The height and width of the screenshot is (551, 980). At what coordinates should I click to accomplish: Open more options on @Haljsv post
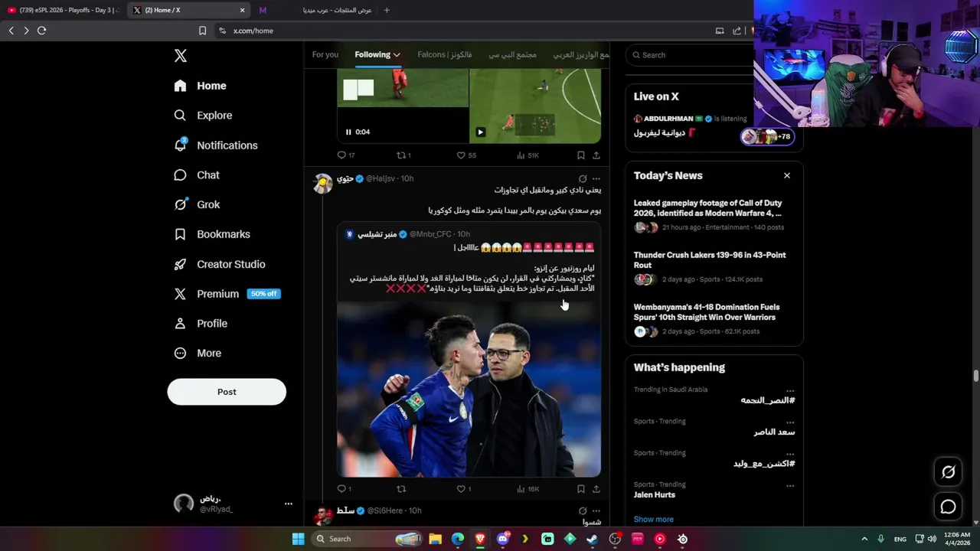pyautogui.click(x=596, y=178)
